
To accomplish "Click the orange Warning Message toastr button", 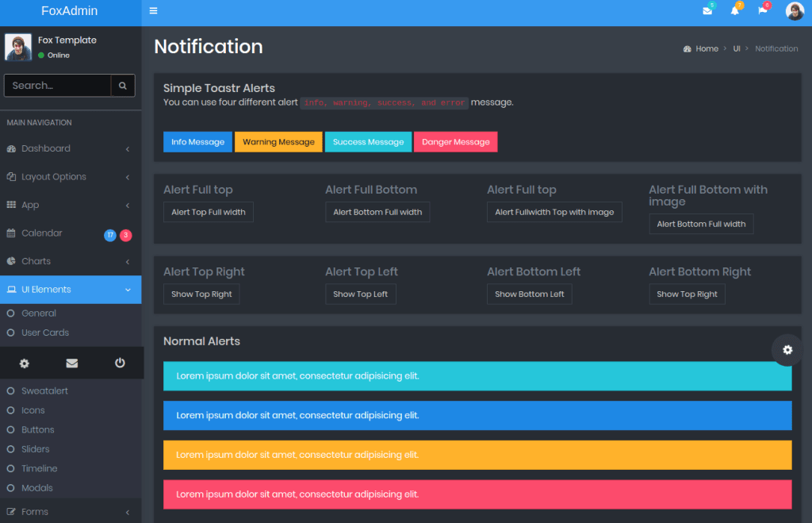I will pyautogui.click(x=278, y=140).
